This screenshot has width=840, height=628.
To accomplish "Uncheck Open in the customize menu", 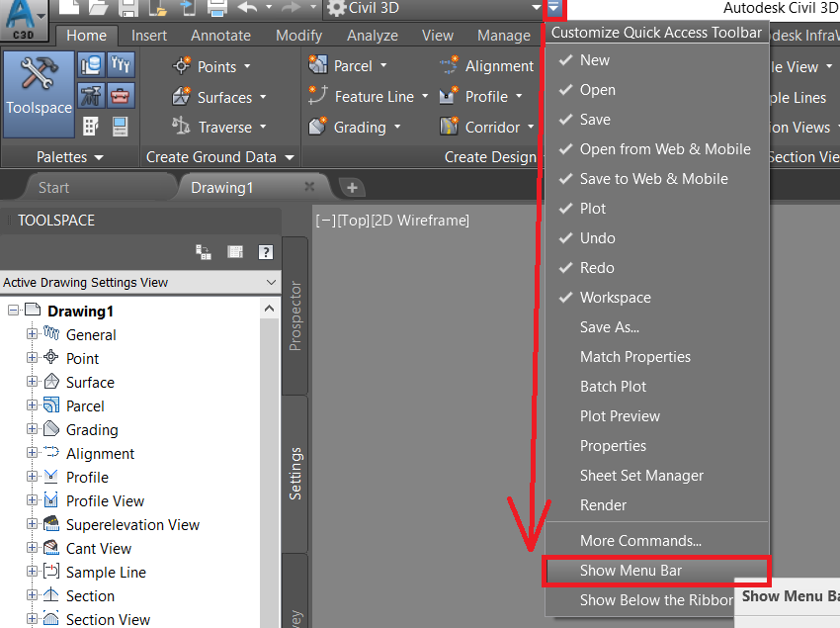I will pos(657,90).
